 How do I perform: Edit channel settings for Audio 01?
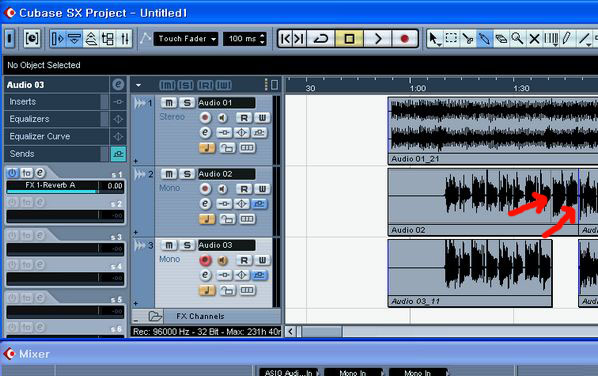click(x=205, y=132)
